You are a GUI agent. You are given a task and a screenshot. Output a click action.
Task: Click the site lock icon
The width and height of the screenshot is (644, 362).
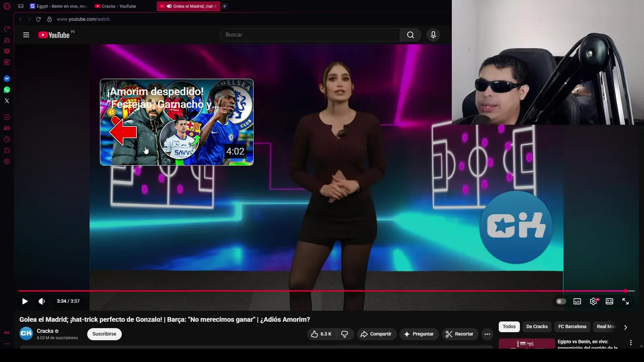(x=49, y=19)
